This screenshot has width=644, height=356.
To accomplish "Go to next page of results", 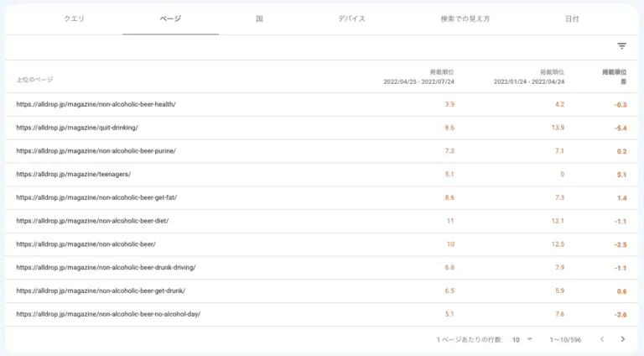I will click(x=623, y=339).
